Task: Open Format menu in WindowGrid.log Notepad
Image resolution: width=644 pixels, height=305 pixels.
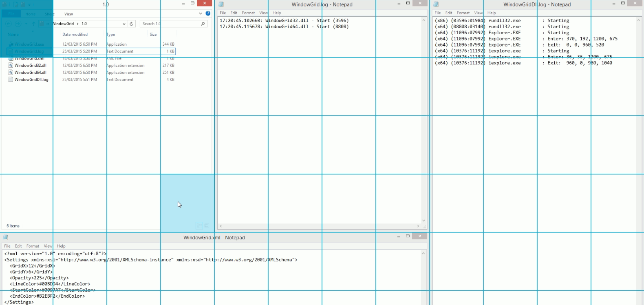Action: click(248, 13)
